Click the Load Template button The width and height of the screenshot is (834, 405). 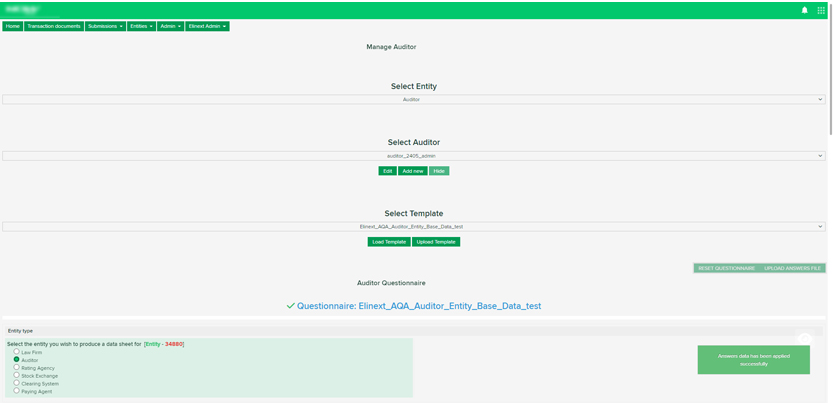pos(389,242)
